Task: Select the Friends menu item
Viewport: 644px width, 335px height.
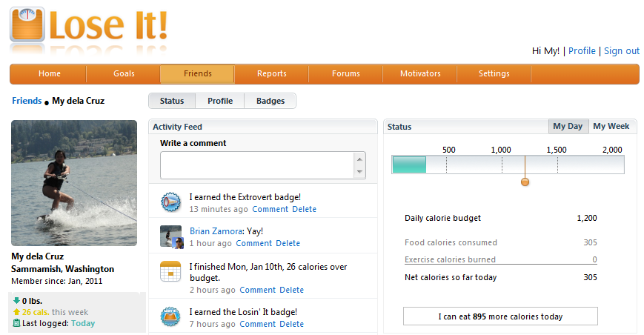Action: pos(198,74)
